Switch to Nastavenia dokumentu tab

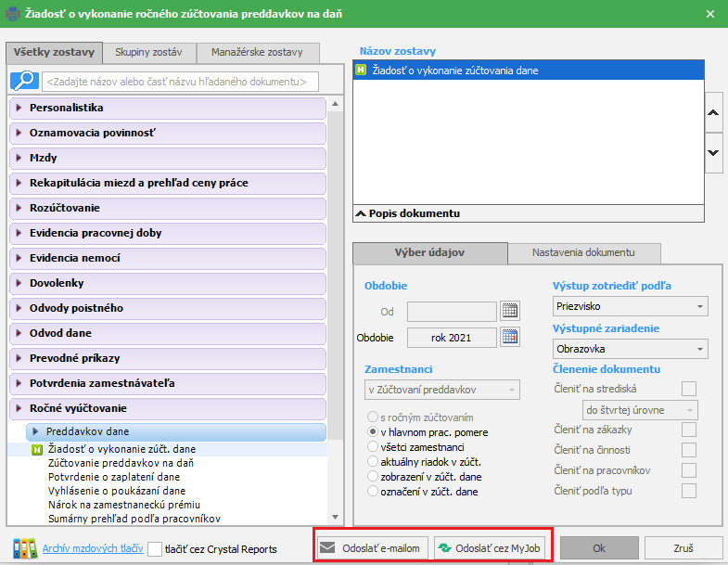coord(583,253)
